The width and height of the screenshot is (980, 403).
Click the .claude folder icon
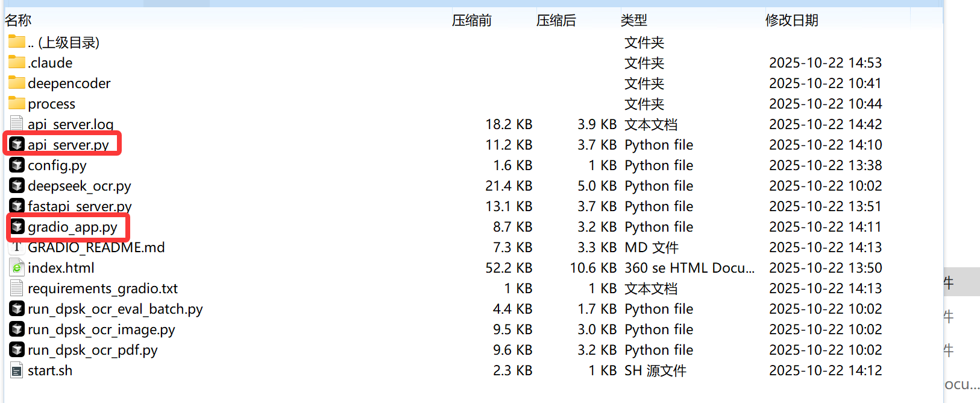click(17, 62)
